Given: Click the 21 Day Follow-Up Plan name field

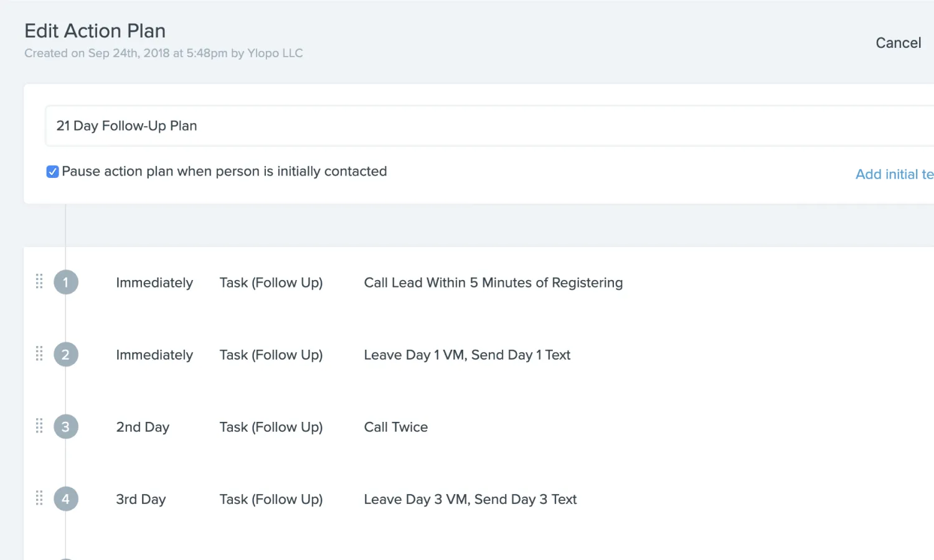Looking at the screenshot, I should coord(249,126).
